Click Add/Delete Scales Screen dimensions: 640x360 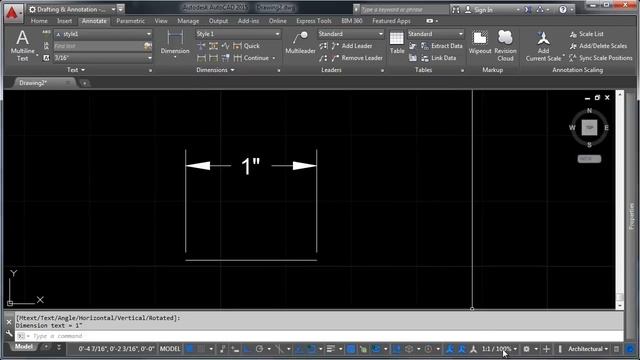598,46
